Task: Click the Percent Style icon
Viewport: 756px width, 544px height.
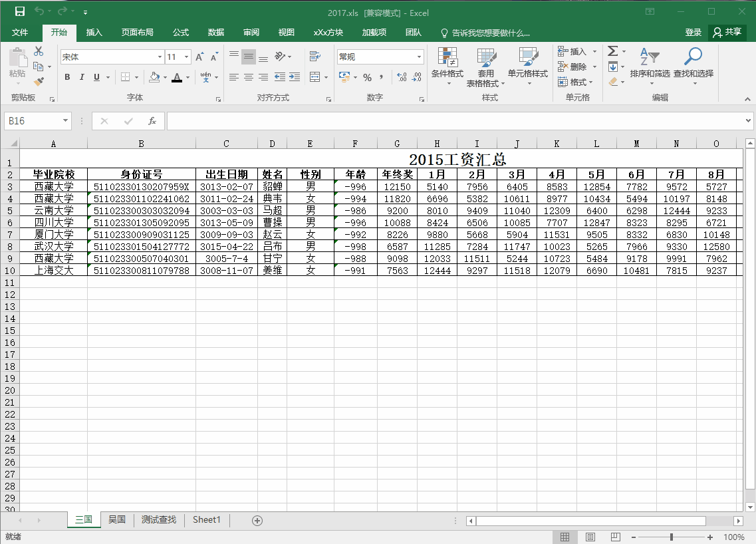Action: (x=368, y=77)
